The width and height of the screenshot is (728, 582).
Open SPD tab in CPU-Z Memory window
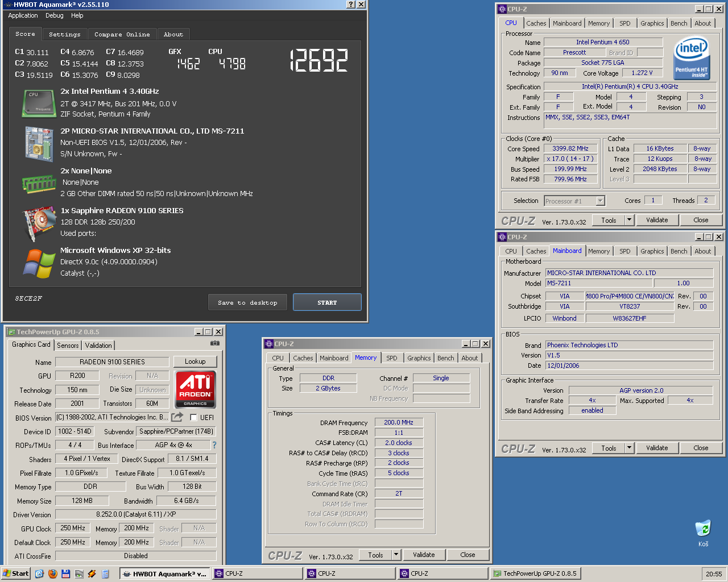pyautogui.click(x=392, y=358)
